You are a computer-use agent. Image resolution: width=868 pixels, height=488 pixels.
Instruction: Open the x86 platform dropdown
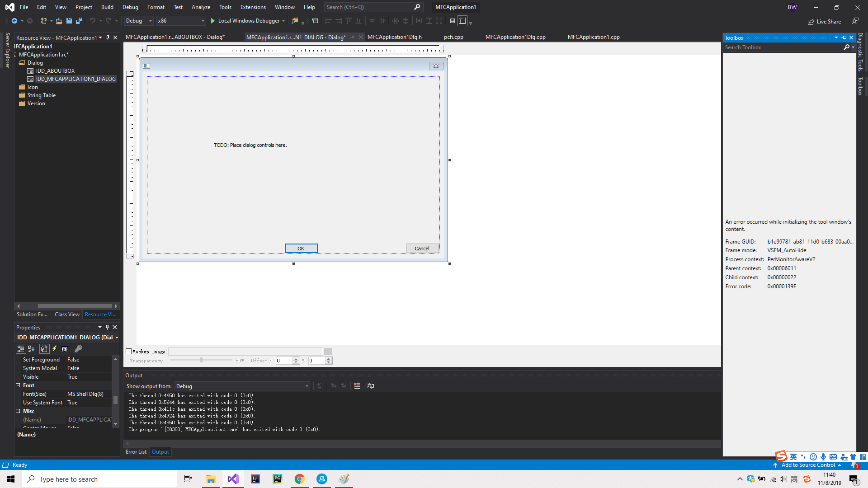click(x=181, y=21)
